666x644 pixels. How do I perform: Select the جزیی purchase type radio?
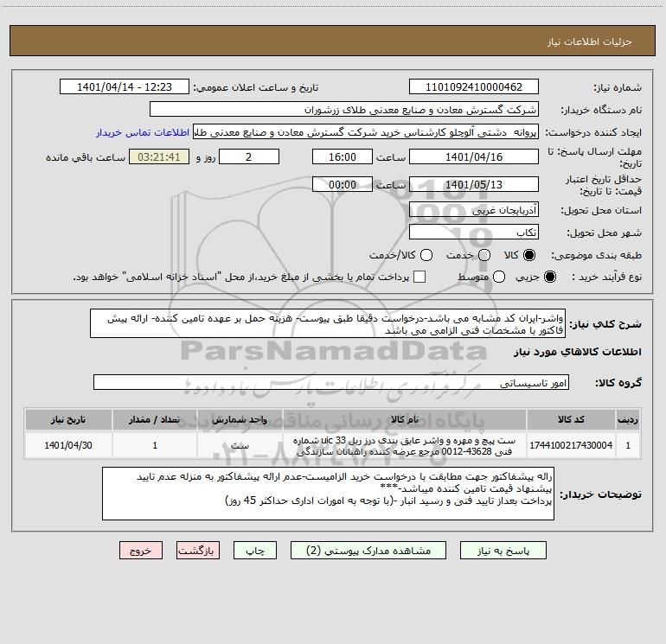pyautogui.click(x=549, y=277)
